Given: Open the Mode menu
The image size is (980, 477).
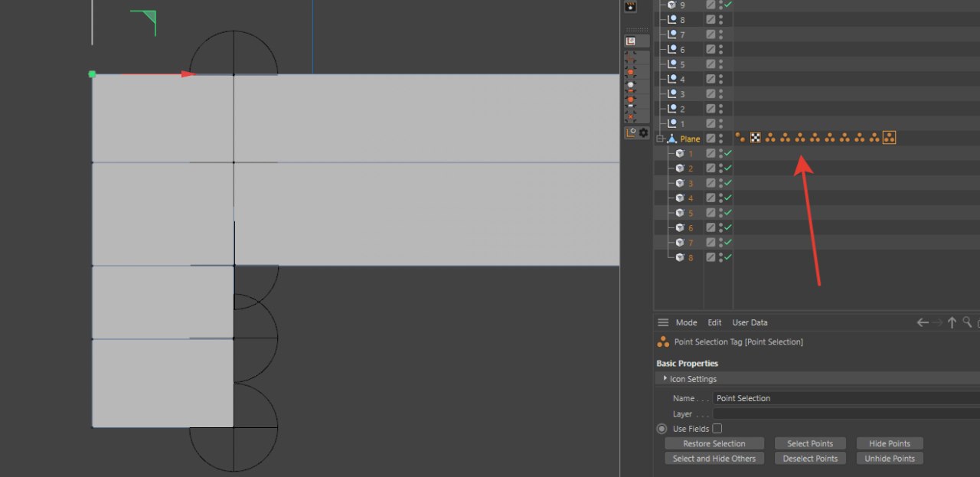Looking at the screenshot, I should pos(686,322).
